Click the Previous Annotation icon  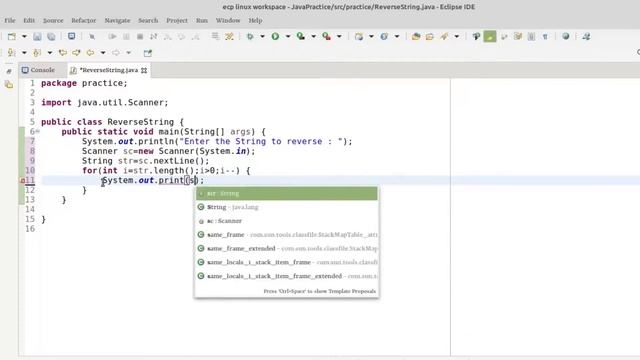tap(37, 53)
